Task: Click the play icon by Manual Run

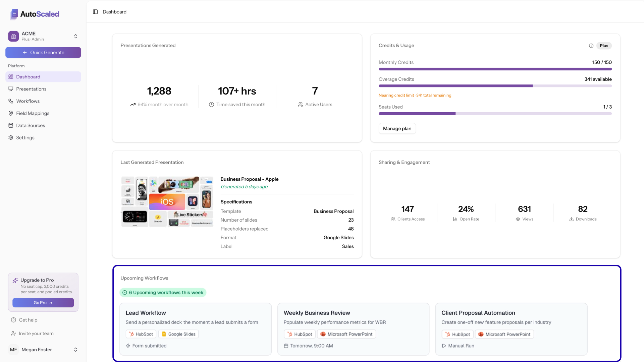Action: [444, 346]
